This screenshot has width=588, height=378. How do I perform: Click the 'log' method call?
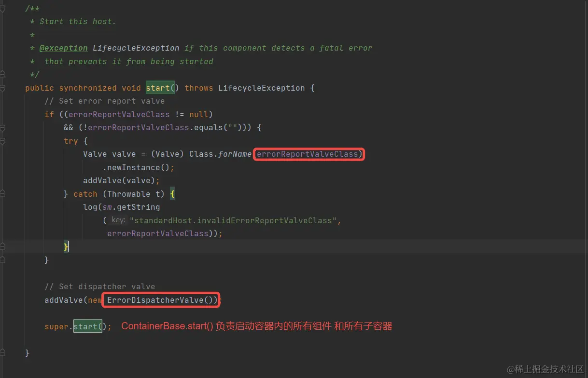90,207
